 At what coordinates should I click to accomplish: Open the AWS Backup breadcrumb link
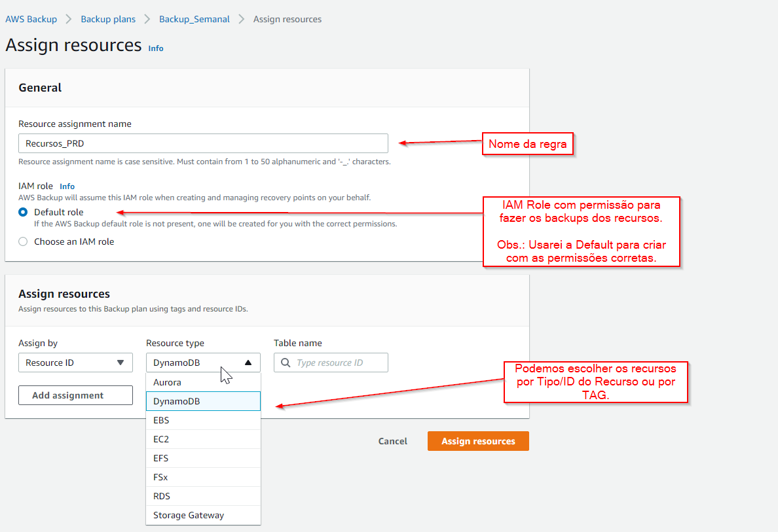pos(31,19)
